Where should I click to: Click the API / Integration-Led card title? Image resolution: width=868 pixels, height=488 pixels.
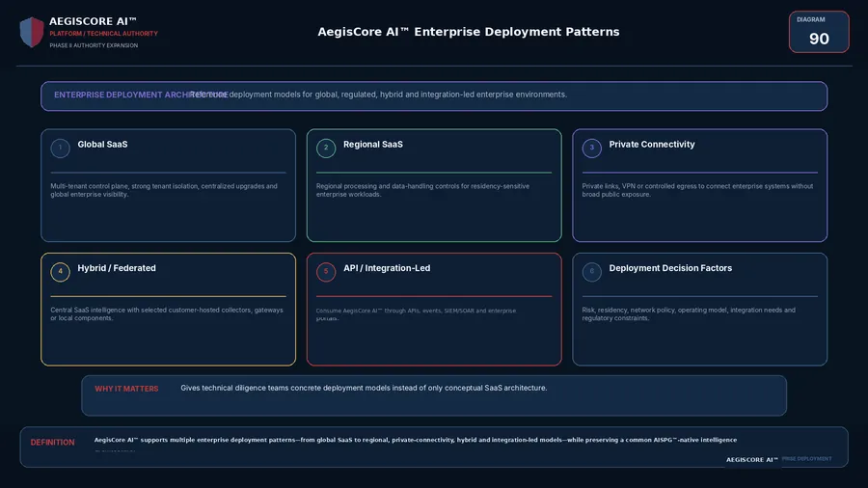pos(387,268)
